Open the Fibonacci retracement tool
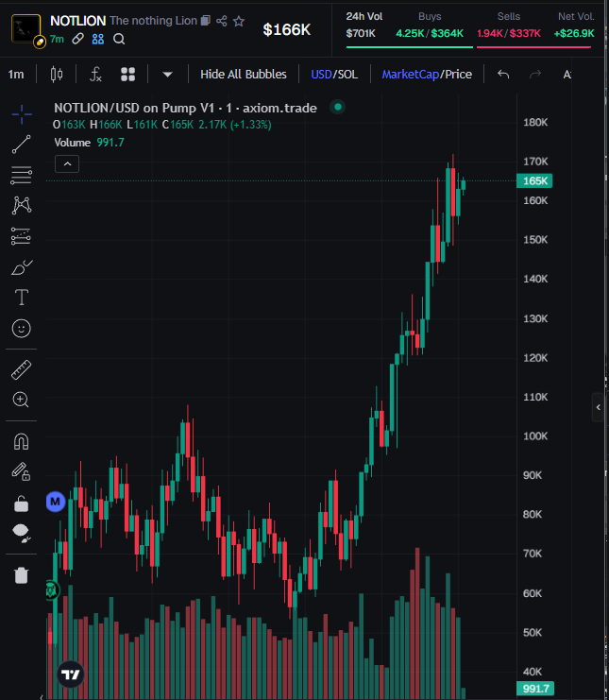Viewport: 609px width, 700px height. [22, 175]
